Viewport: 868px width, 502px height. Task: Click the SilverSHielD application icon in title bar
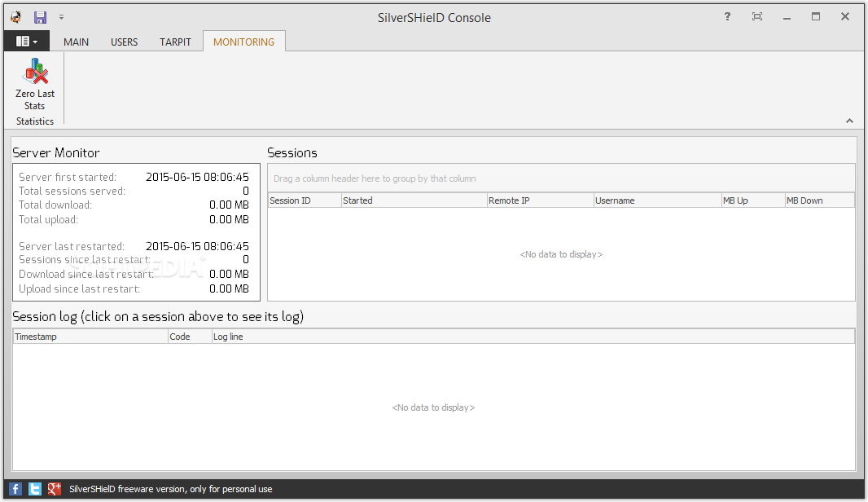[15, 17]
